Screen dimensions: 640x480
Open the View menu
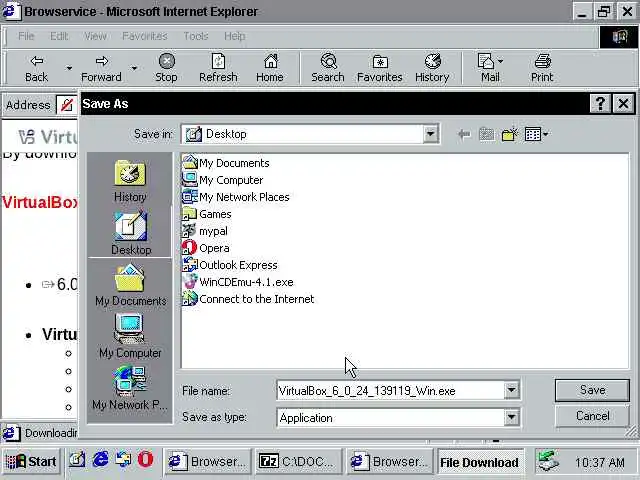[x=95, y=36]
